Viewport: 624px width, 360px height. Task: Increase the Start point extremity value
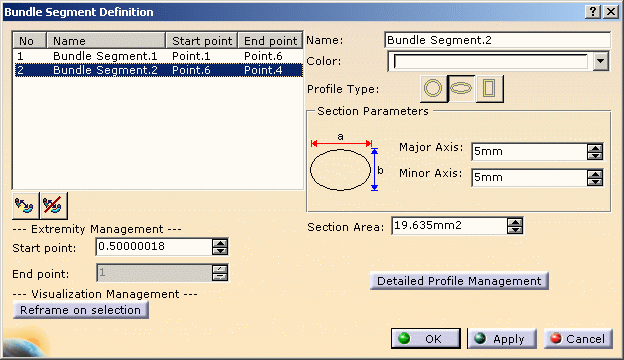(220, 243)
